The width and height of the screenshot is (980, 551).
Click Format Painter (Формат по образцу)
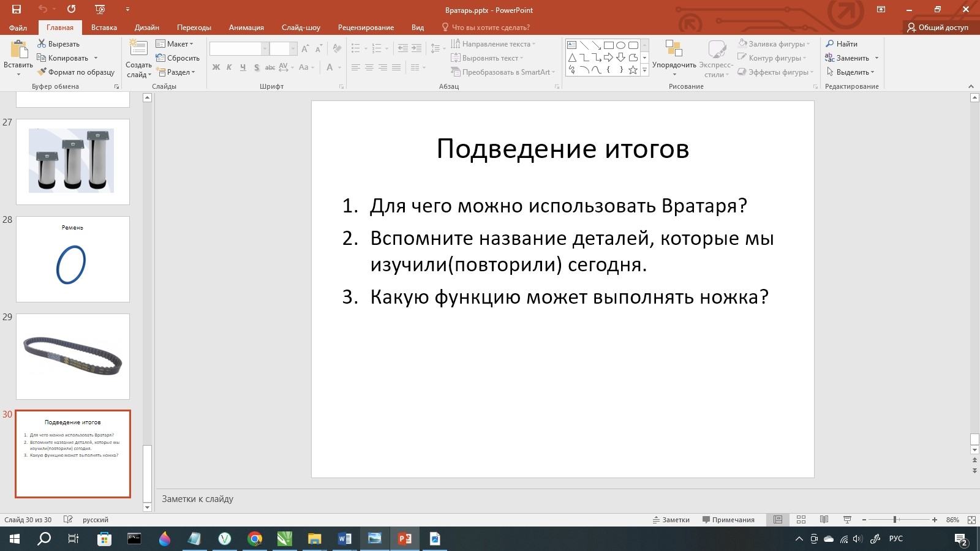tap(76, 72)
